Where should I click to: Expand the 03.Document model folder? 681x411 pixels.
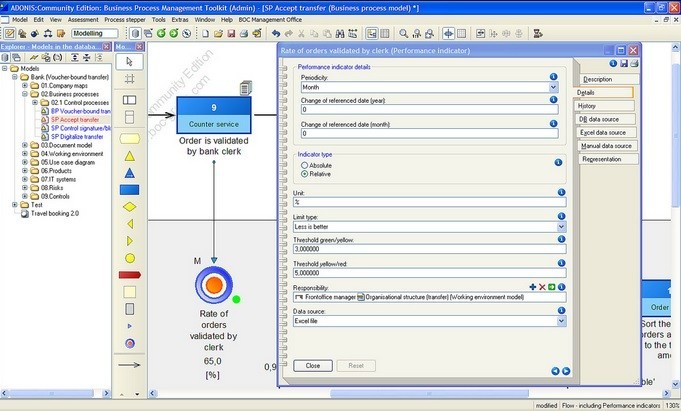point(24,145)
